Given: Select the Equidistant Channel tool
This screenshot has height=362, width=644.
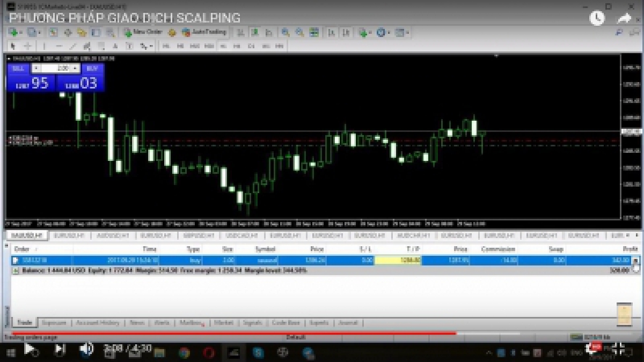Looking at the screenshot, I should 86,46.
